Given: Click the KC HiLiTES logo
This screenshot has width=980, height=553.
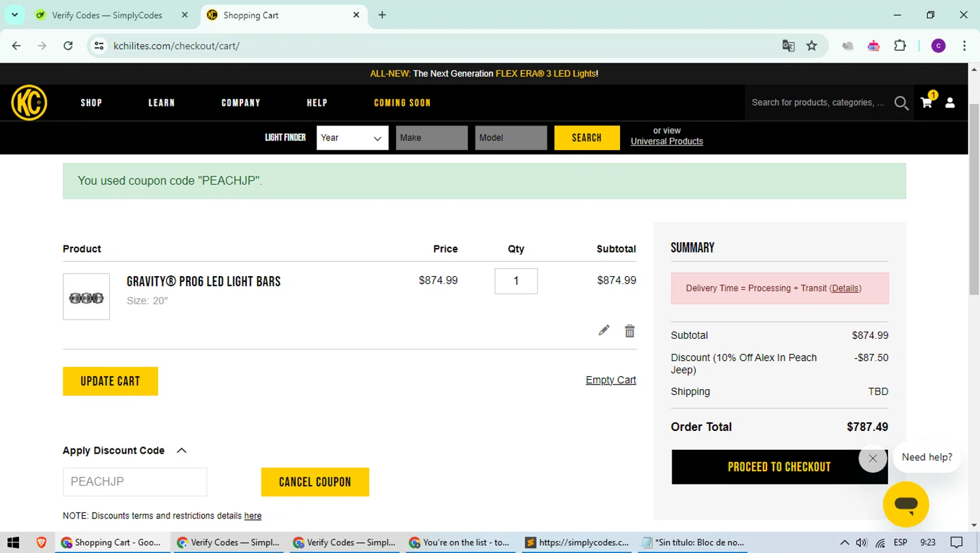Looking at the screenshot, I should pos(29,103).
